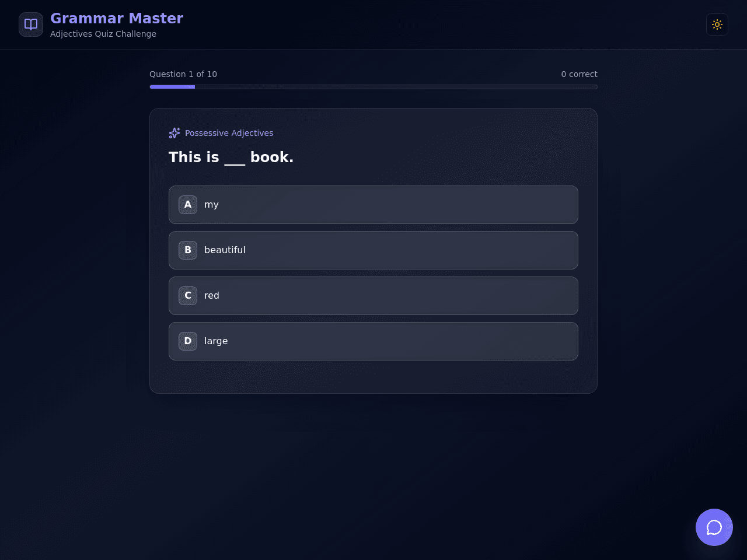Select answer A "my"
The image size is (747, 560).
pos(373,205)
